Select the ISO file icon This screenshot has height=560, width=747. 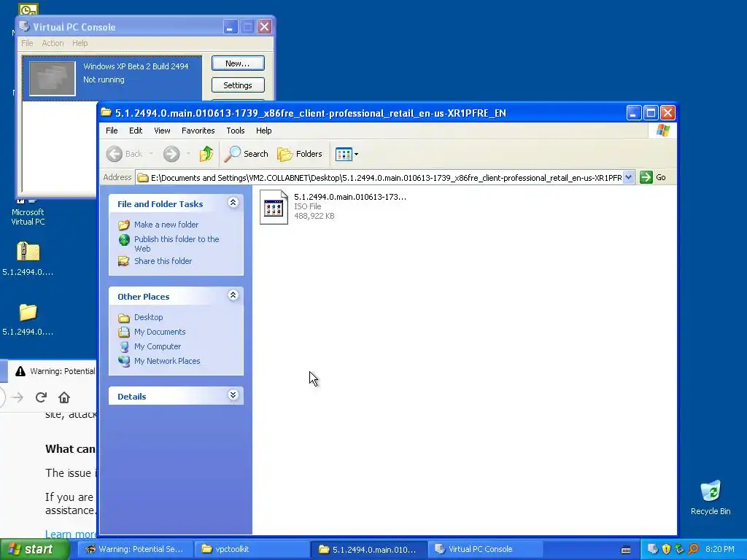click(274, 206)
